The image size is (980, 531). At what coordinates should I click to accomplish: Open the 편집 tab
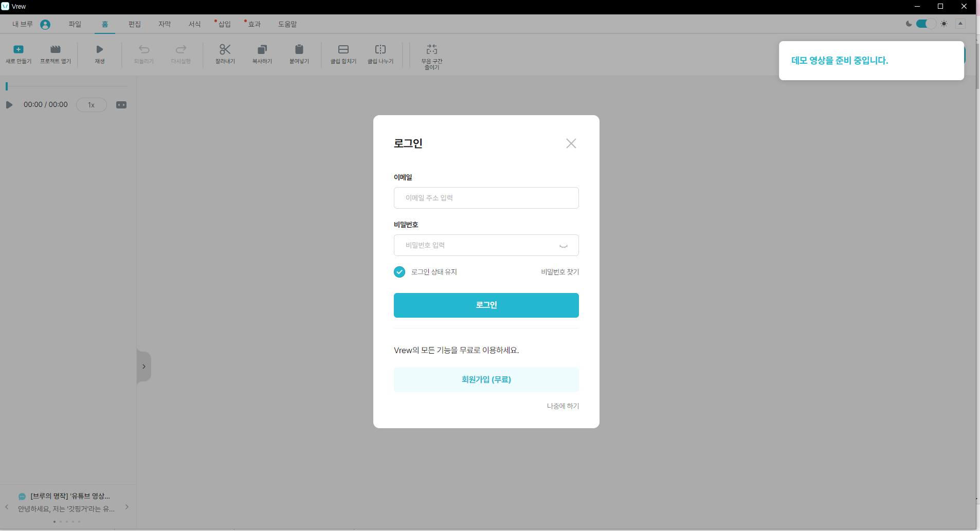tap(135, 24)
